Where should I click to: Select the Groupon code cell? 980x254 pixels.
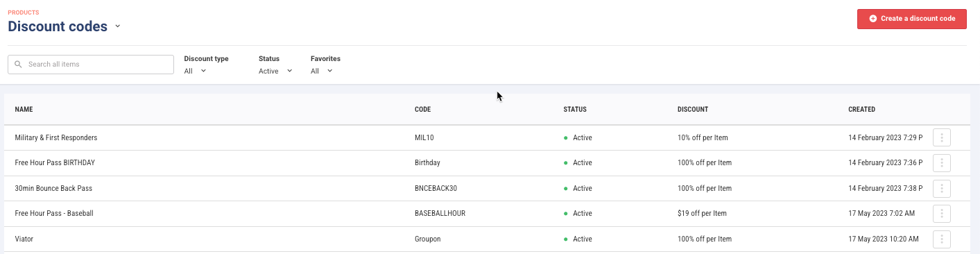(427, 239)
